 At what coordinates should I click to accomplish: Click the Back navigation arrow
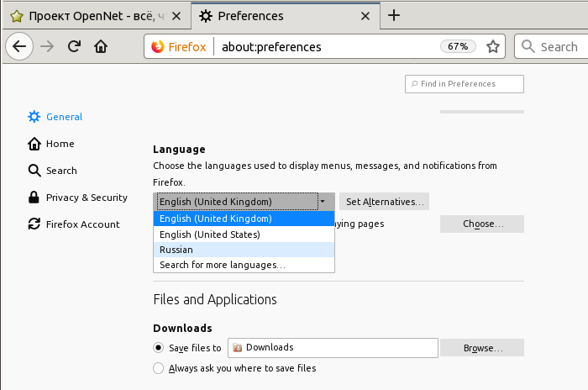(20, 47)
